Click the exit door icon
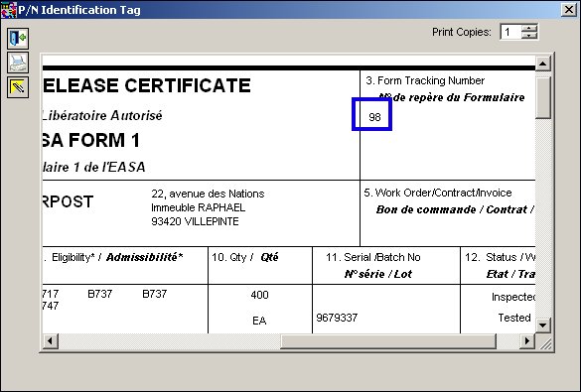The height and width of the screenshot is (392, 581). [x=18, y=38]
